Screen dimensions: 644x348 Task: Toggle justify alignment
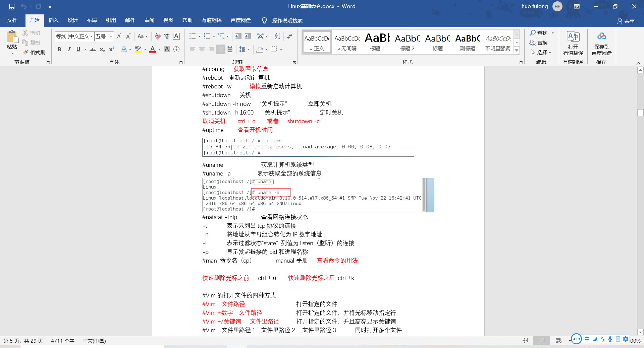click(221, 49)
